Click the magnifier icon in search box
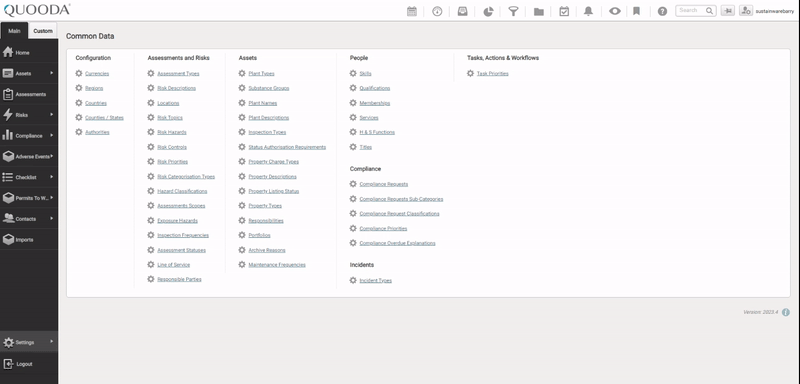The height and width of the screenshot is (384, 800). click(709, 11)
